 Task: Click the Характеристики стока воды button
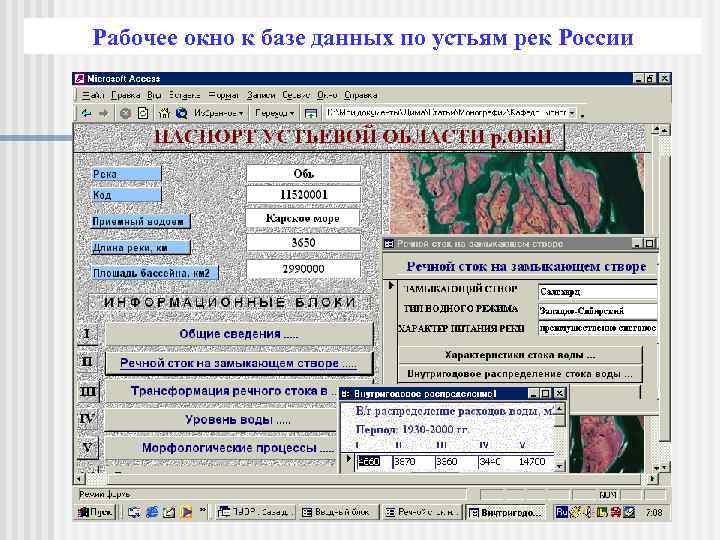click(x=520, y=355)
